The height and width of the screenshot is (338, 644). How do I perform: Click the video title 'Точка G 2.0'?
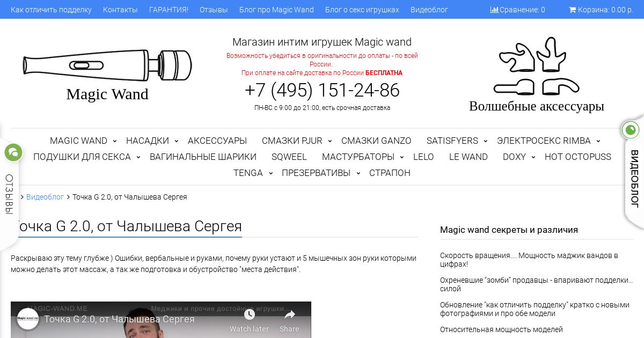pyautogui.click(x=119, y=319)
